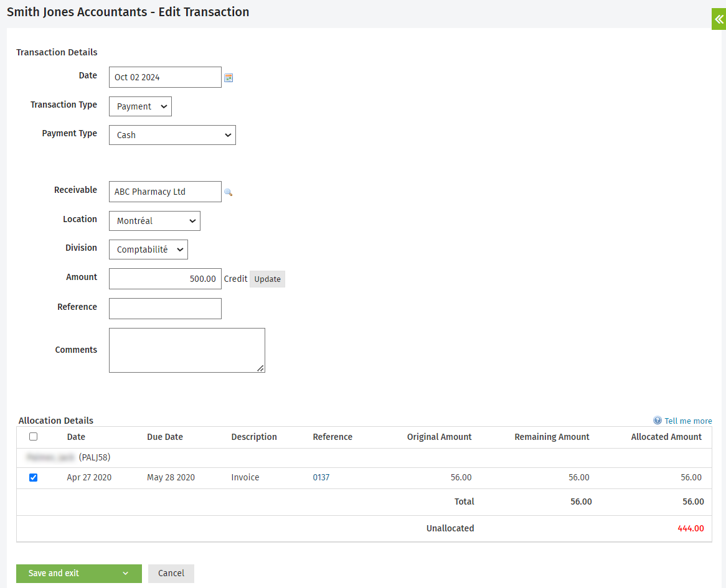
Task: Click the Transaction Details heading
Action: (x=57, y=52)
